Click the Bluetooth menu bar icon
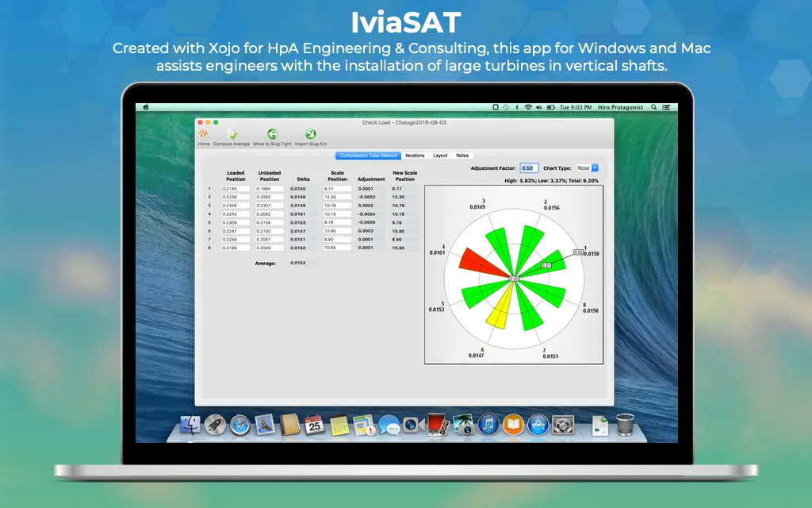Viewport: 812px width, 508px height. coord(517,107)
